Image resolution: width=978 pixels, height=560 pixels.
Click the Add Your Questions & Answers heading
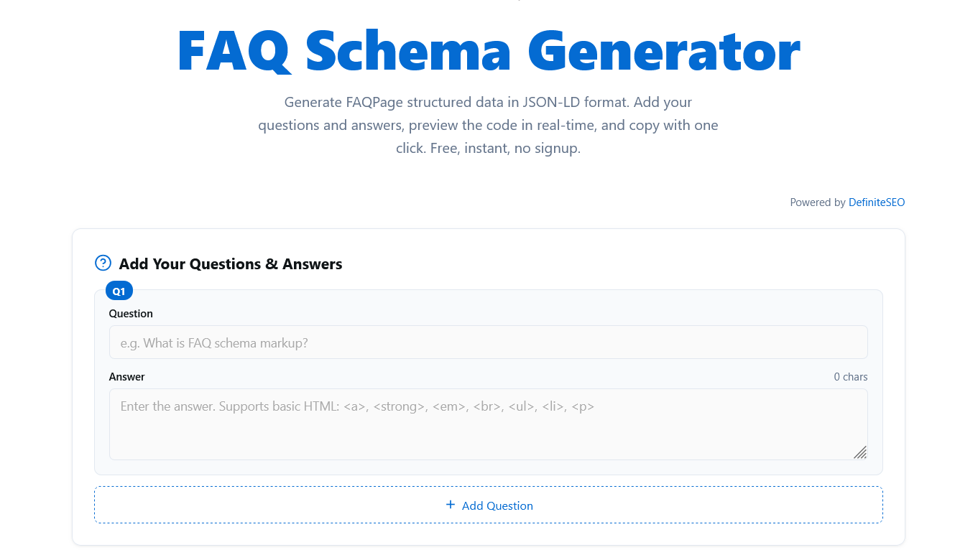point(230,263)
